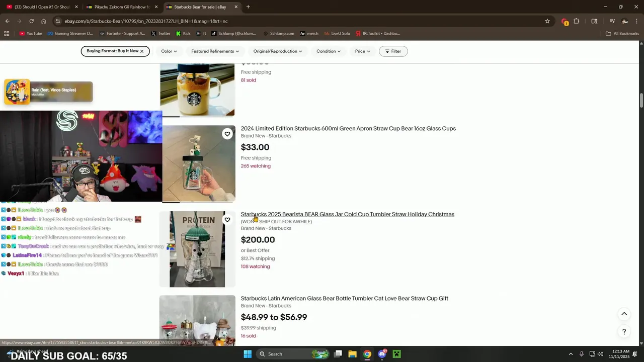This screenshot has height=362, width=644.
Task: Click the '$48.99 to $56.99' price range
Action: (x=274, y=317)
